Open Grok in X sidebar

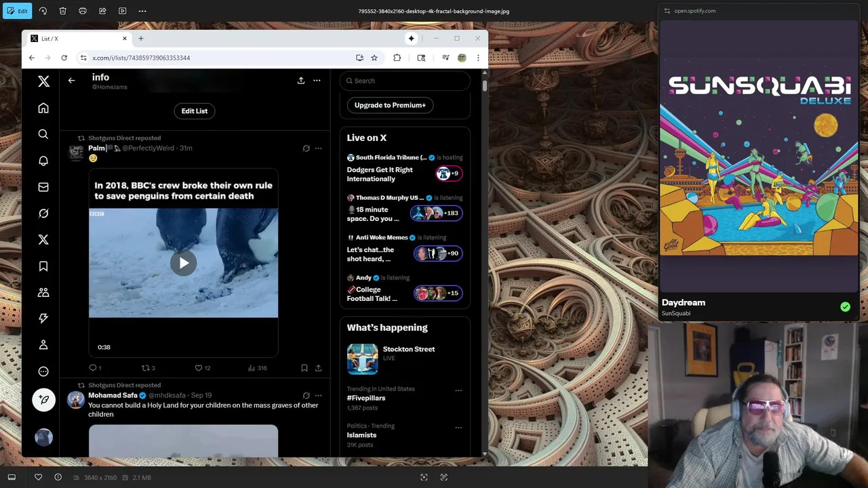43,213
